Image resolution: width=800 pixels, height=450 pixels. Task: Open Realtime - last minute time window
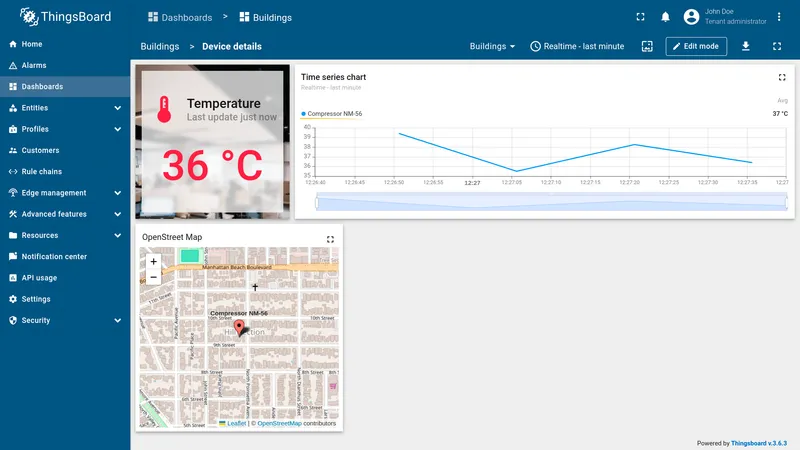(x=577, y=46)
